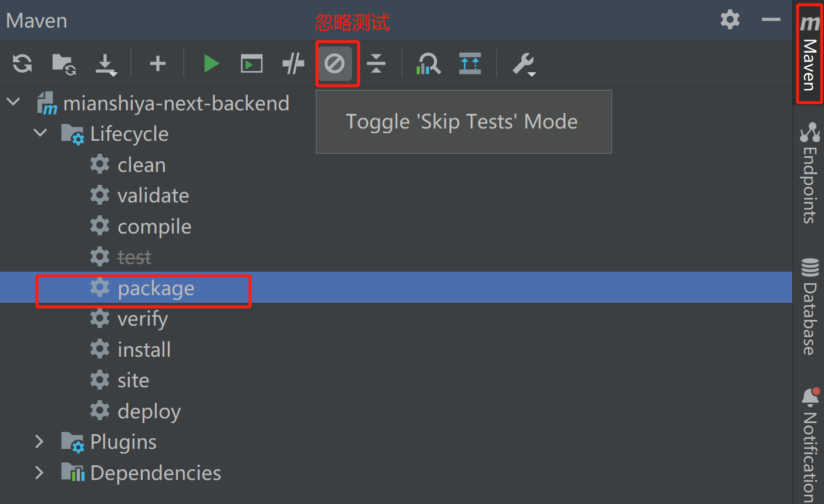Generate sources and update folders icon
This screenshot has width=824, height=504.
pos(63,63)
